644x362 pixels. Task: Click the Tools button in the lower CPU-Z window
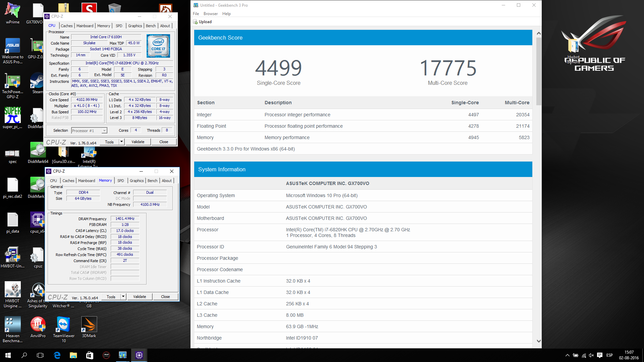click(x=111, y=297)
